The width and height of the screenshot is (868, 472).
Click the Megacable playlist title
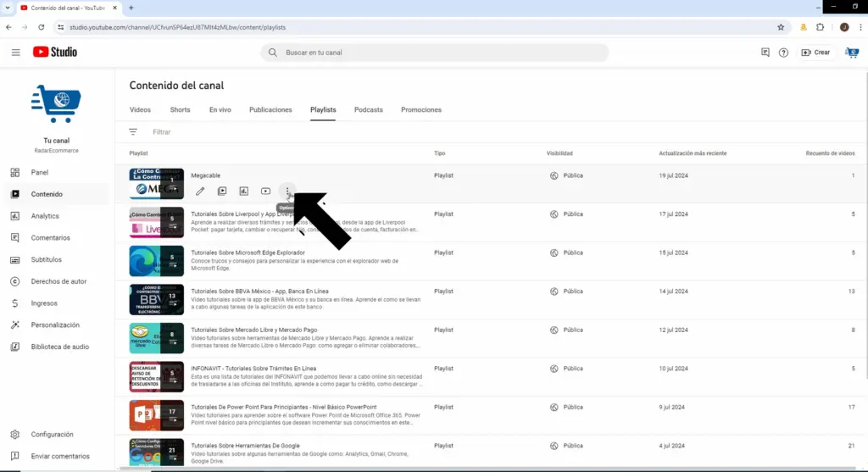[x=205, y=175]
